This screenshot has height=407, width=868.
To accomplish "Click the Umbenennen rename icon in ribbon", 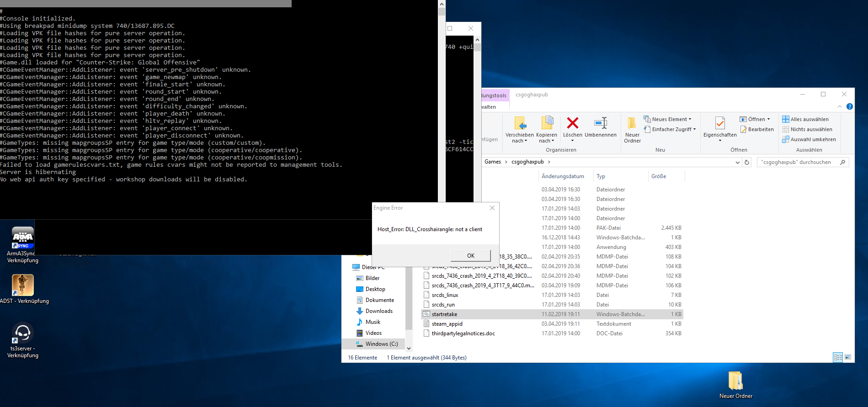I will (601, 123).
